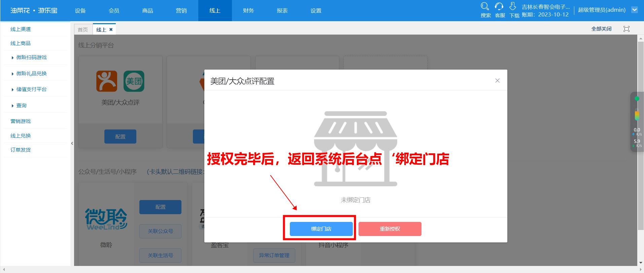Open the 设备 top menu

tap(80, 10)
